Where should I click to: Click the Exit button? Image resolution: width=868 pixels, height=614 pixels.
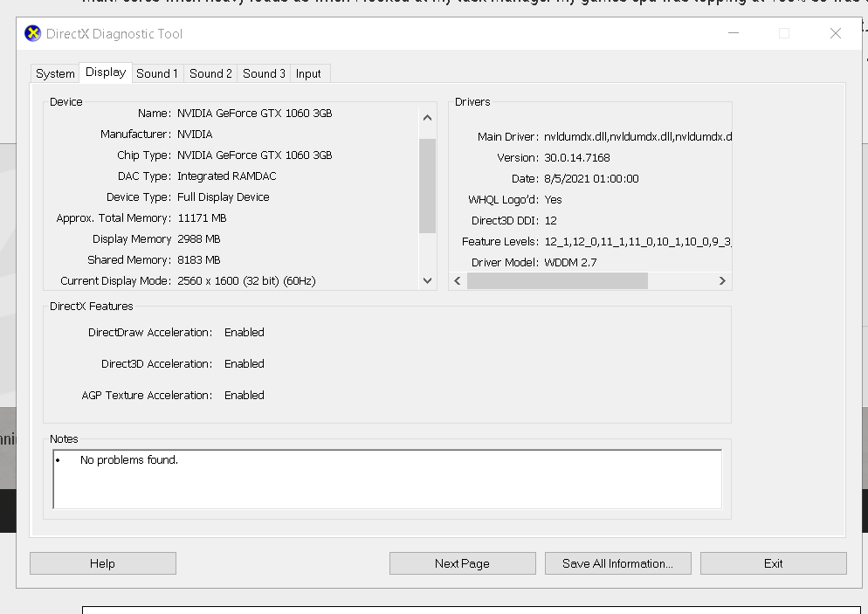click(x=774, y=563)
